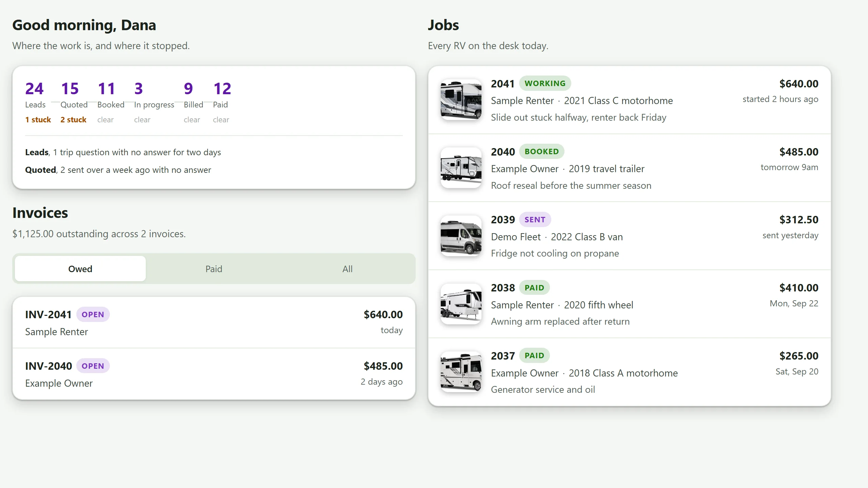Image resolution: width=868 pixels, height=488 pixels.
Task: Open the fifth wheel thumbnail for job 2038
Action: [x=461, y=304]
